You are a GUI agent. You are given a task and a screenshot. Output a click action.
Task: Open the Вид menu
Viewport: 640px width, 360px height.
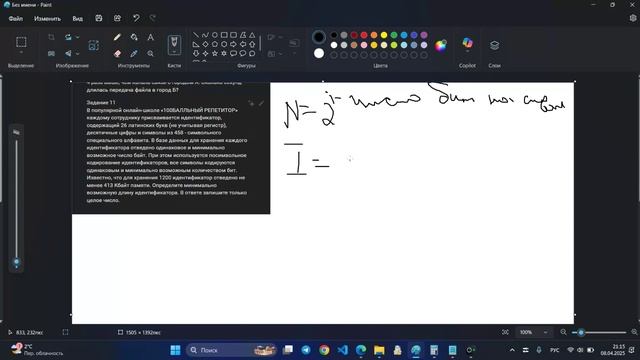(x=78, y=19)
